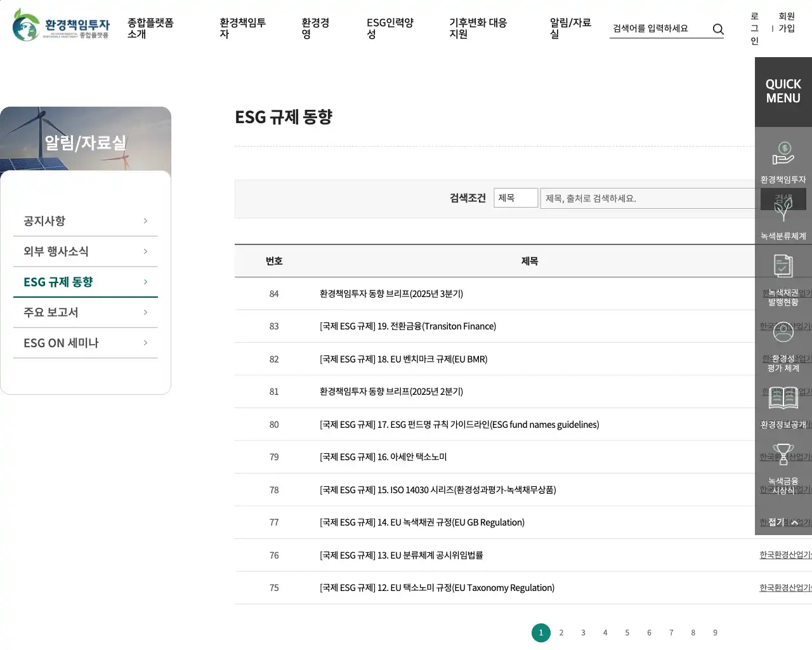Image resolution: width=812 pixels, height=650 pixels.
Task: Open the 제목 search condition dropdown
Action: [515, 198]
